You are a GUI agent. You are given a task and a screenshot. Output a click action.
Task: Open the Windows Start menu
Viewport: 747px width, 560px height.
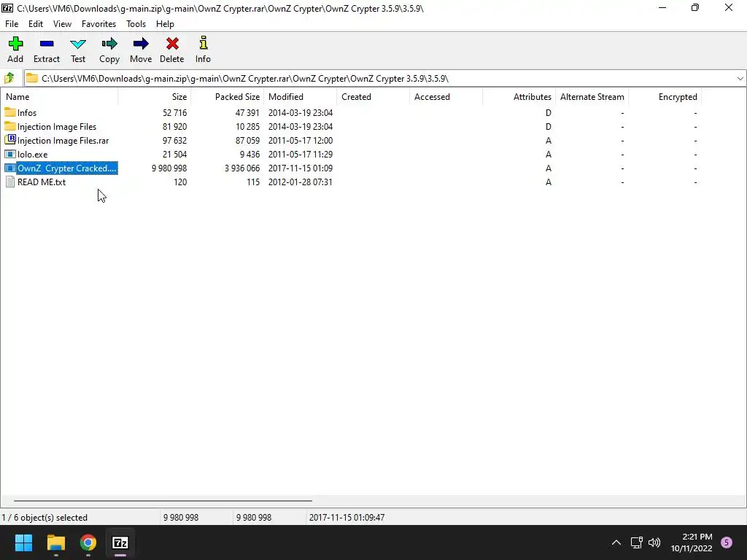coord(23,542)
